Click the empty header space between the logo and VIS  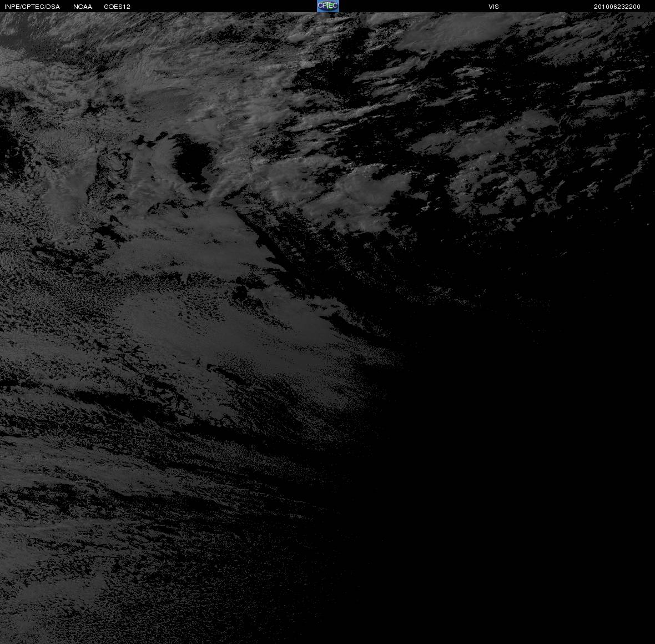click(x=414, y=6)
